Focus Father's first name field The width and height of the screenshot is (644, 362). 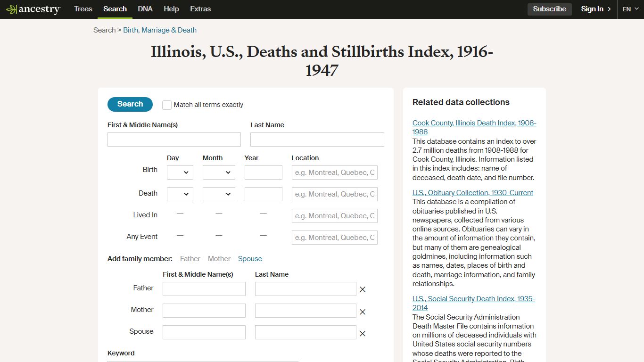pyautogui.click(x=204, y=289)
